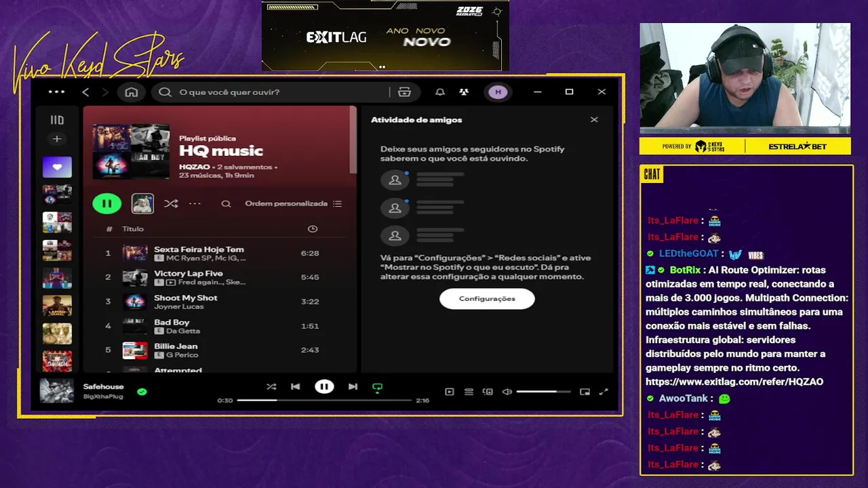Seek on the song progress bar
This screenshot has width=868, height=488.
(x=324, y=401)
